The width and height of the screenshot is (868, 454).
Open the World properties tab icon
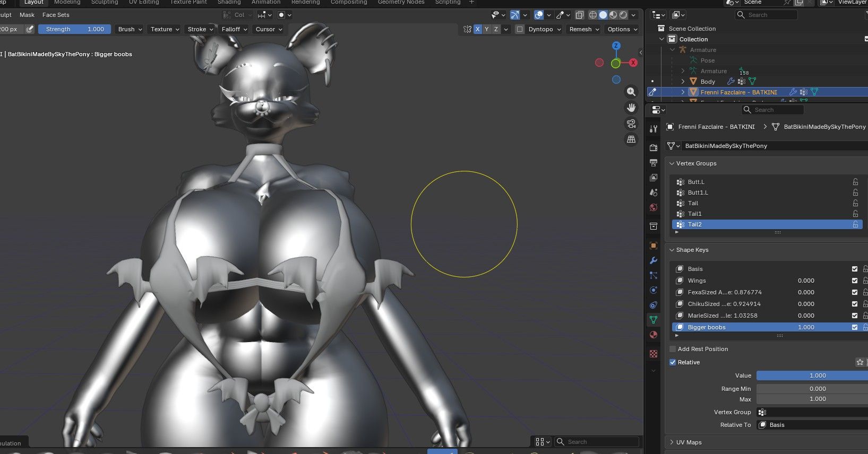(x=654, y=207)
